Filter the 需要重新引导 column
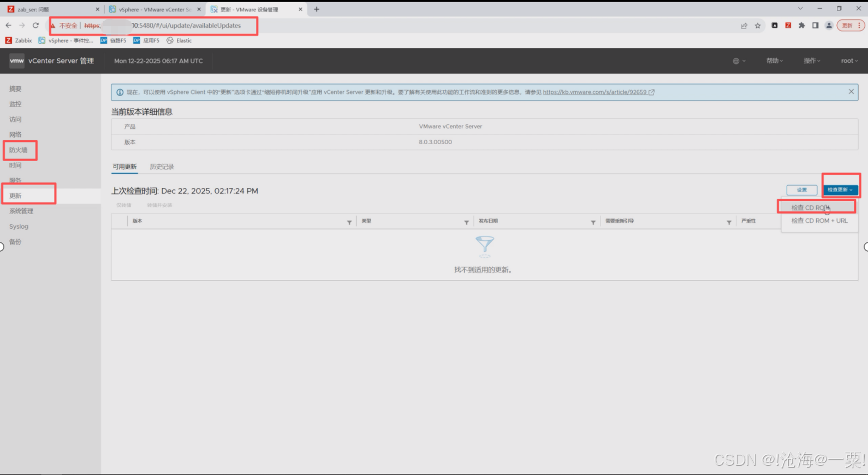This screenshot has height=475, width=868. pyautogui.click(x=729, y=222)
